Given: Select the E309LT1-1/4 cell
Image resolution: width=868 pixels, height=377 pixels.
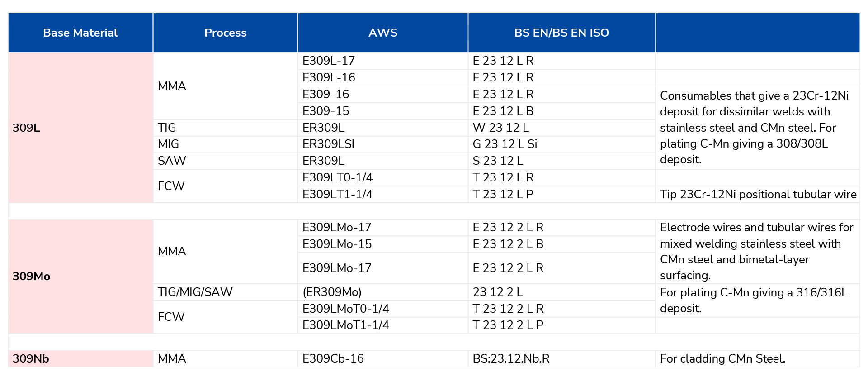Looking at the screenshot, I should tap(383, 194).
